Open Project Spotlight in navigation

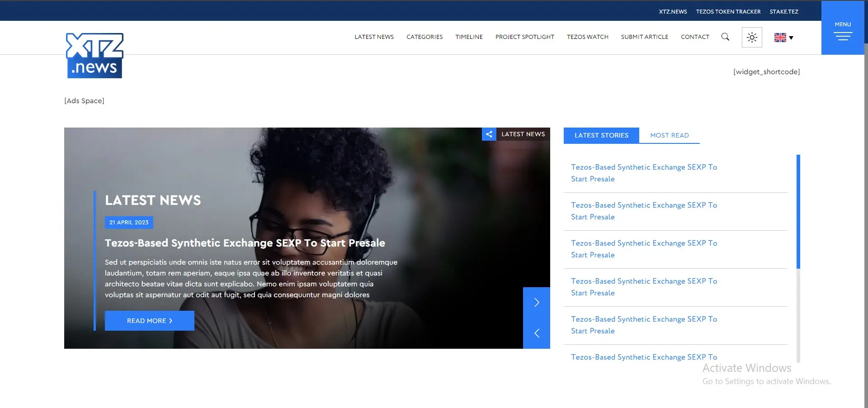coord(524,37)
